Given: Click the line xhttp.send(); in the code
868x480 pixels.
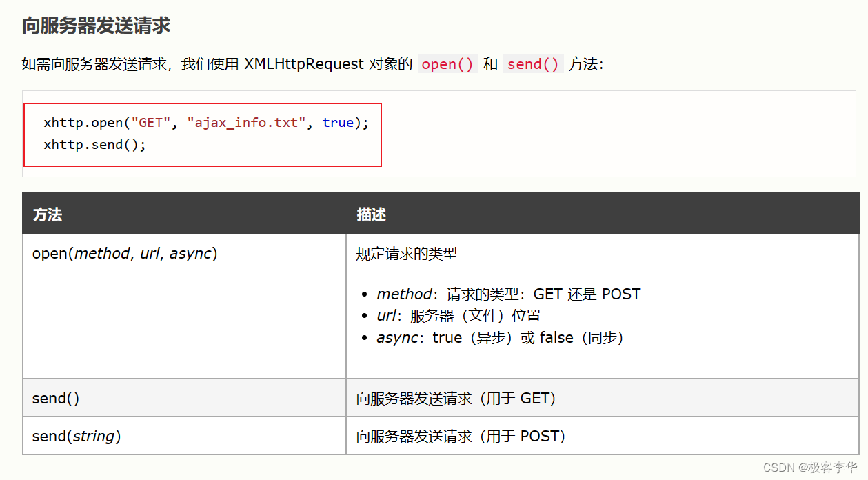Looking at the screenshot, I should click(x=99, y=144).
